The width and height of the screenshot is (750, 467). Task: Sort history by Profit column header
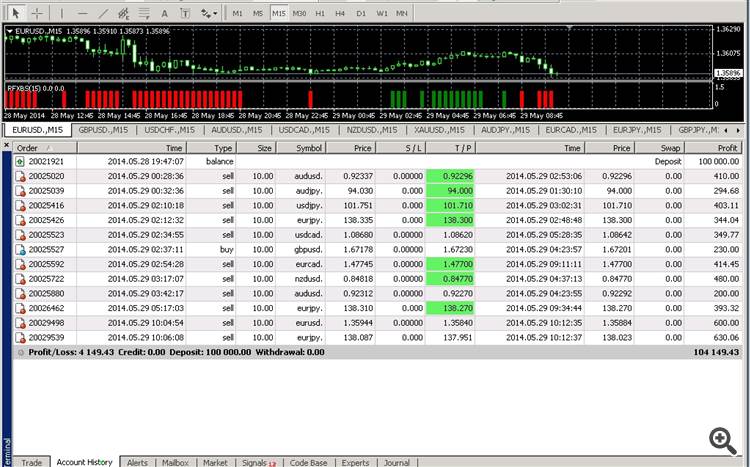pos(713,148)
